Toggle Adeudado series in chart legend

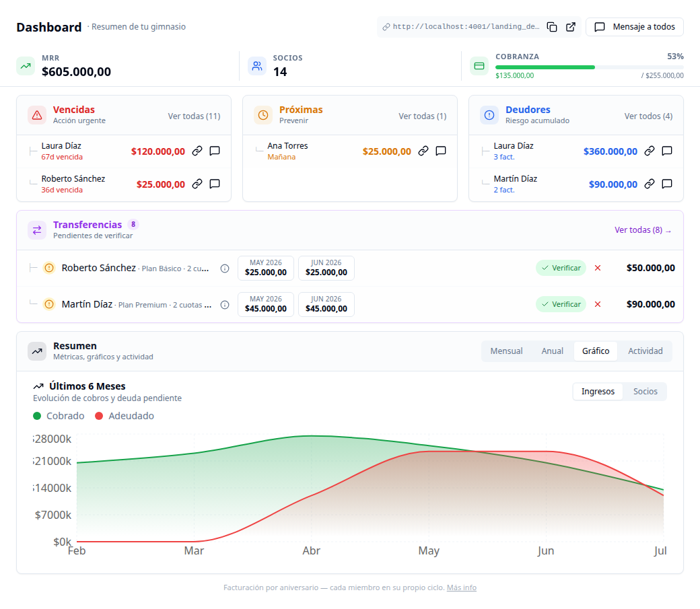pyautogui.click(x=125, y=416)
